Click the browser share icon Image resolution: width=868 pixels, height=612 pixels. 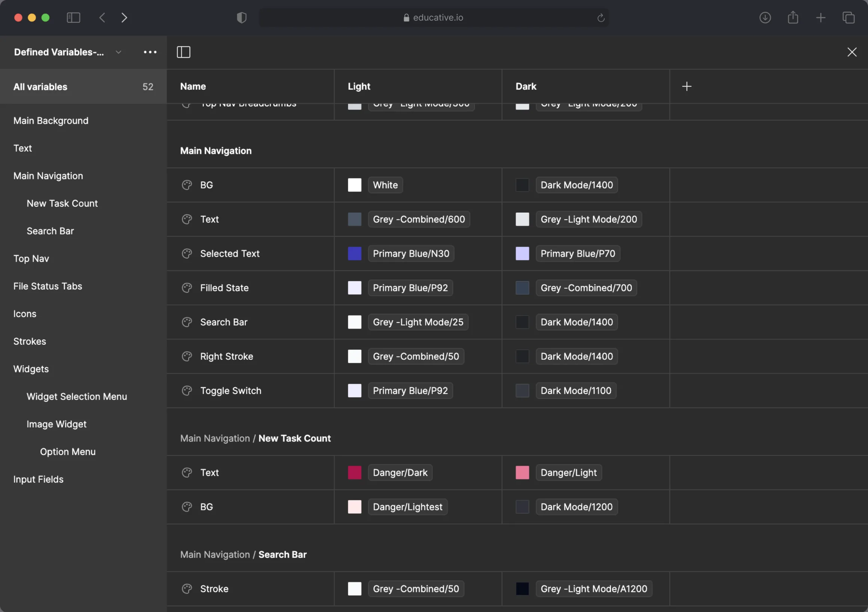click(793, 18)
